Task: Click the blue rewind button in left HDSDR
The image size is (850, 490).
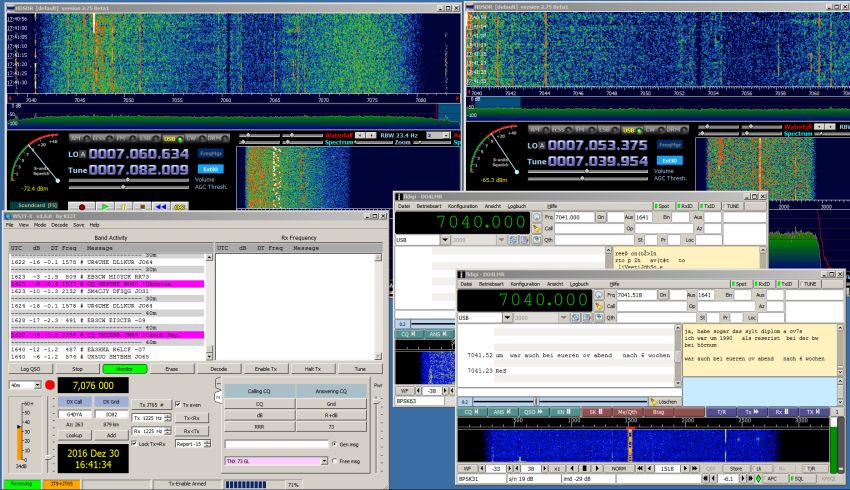Action: [x=159, y=206]
